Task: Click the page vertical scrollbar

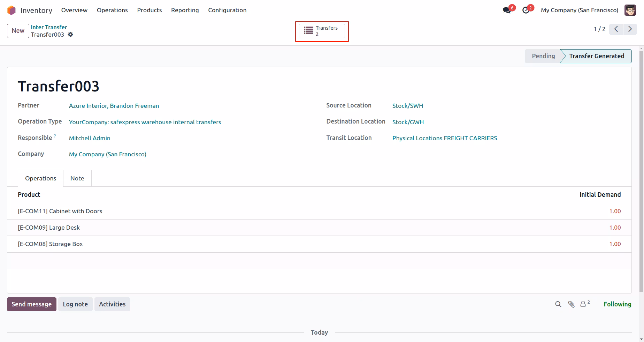Action: pyautogui.click(x=641, y=171)
